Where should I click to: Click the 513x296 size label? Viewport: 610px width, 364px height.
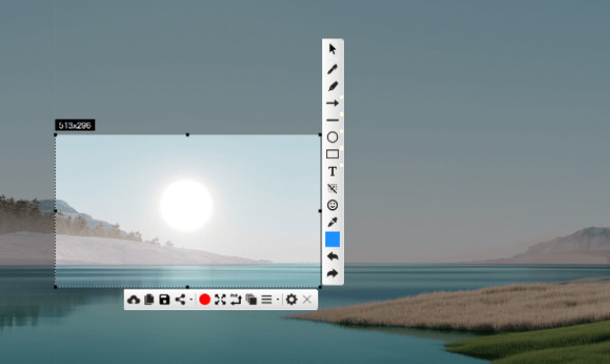pos(75,125)
